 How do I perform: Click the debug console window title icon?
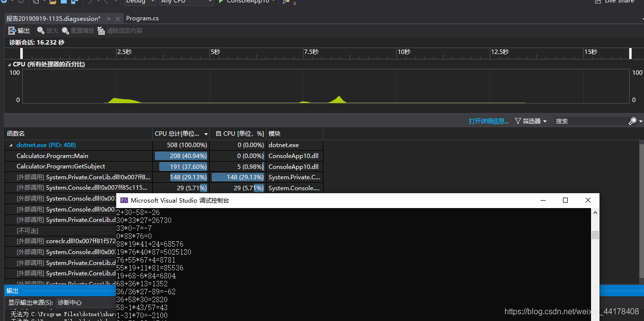(x=124, y=201)
